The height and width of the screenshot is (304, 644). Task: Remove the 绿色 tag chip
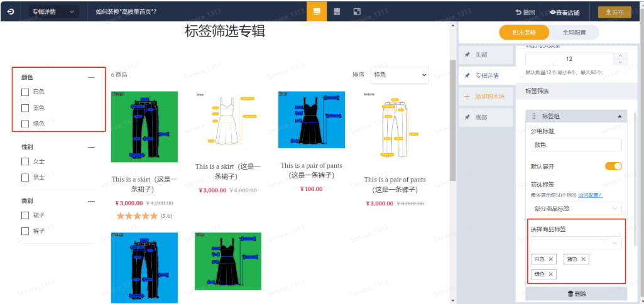[550, 274]
